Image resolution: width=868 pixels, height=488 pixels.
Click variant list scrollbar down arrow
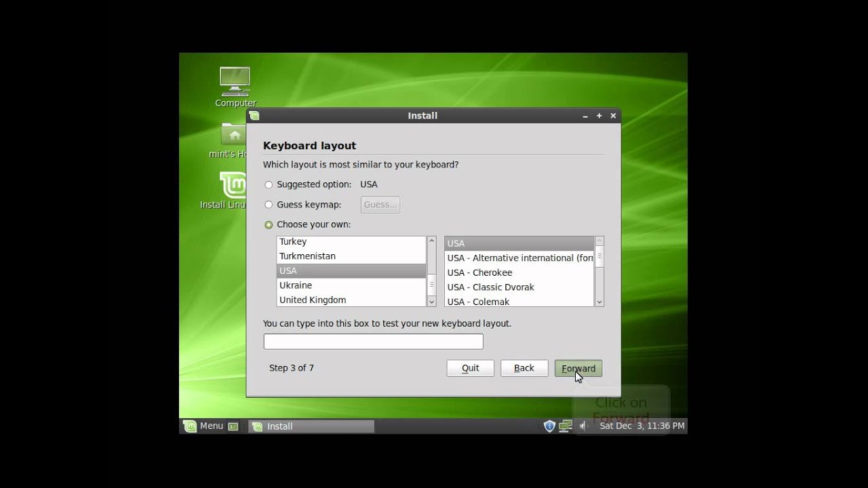[x=599, y=302]
